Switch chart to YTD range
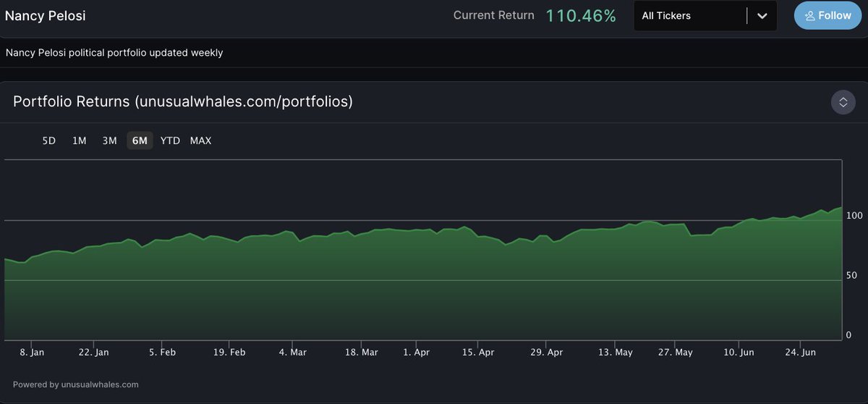The width and height of the screenshot is (868, 404). click(170, 140)
